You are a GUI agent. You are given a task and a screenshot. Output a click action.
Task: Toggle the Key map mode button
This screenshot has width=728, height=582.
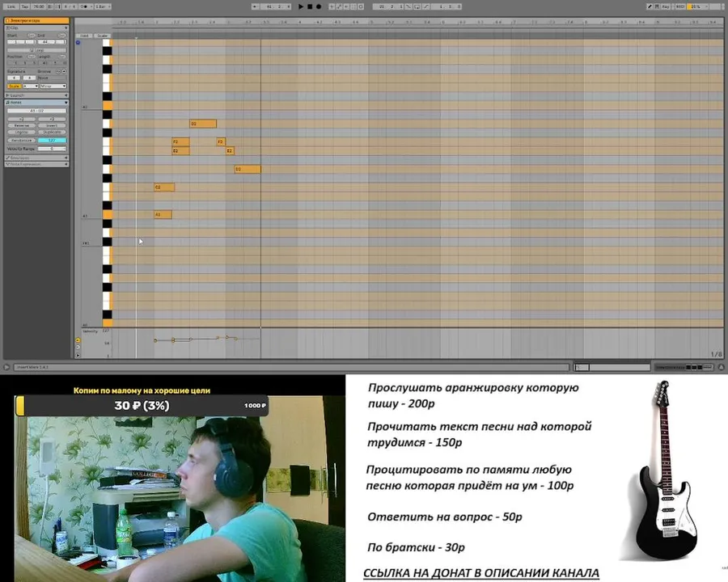tap(666, 6)
